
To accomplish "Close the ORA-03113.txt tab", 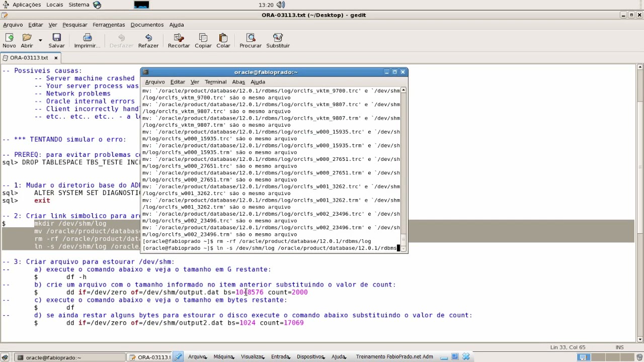I will point(56,58).
